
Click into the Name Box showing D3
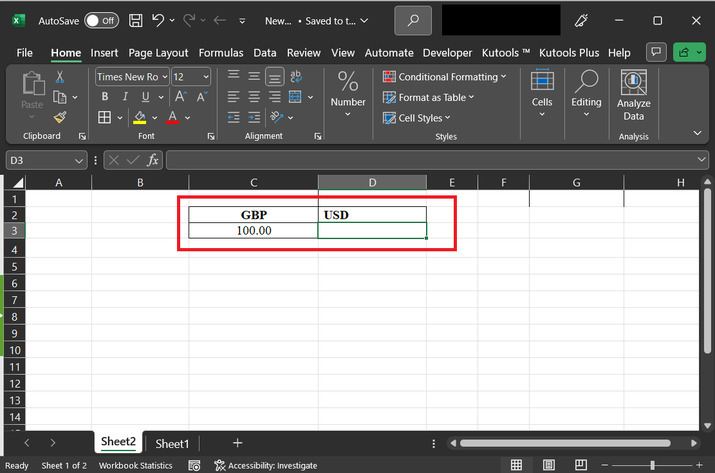tap(41, 161)
